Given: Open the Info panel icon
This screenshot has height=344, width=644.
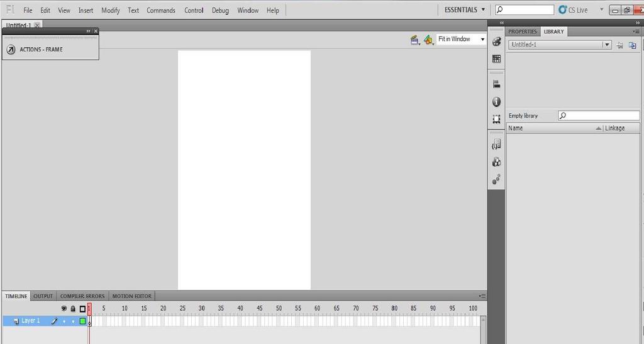Looking at the screenshot, I should (x=497, y=102).
